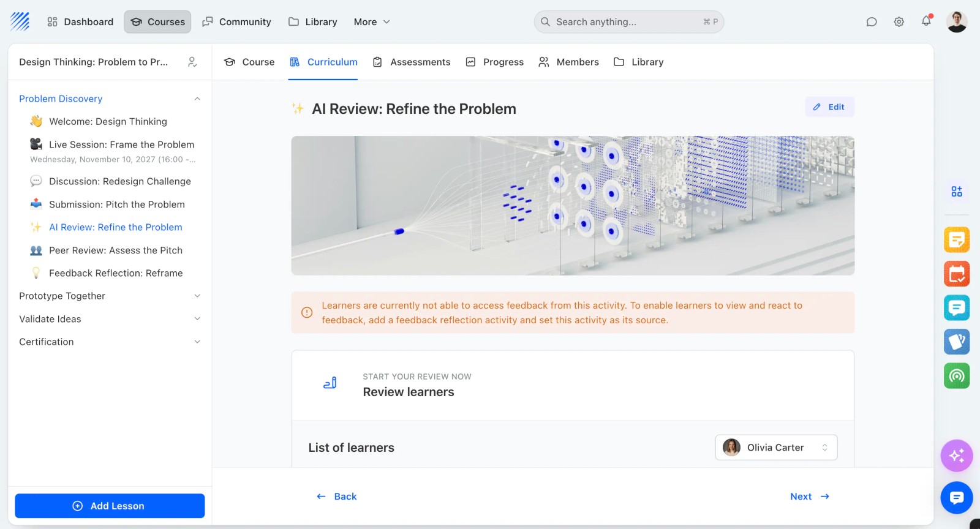Switch to the Progress tab

[x=495, y=62]
